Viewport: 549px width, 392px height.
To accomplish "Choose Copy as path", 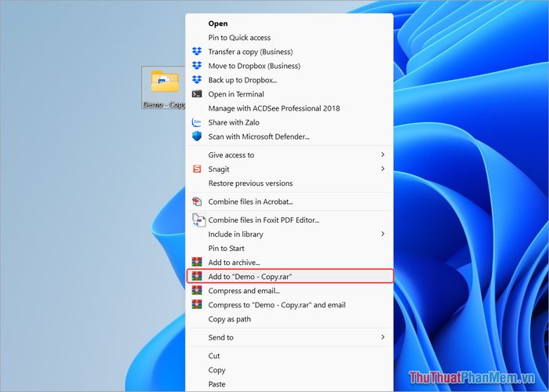I will 289,319.
